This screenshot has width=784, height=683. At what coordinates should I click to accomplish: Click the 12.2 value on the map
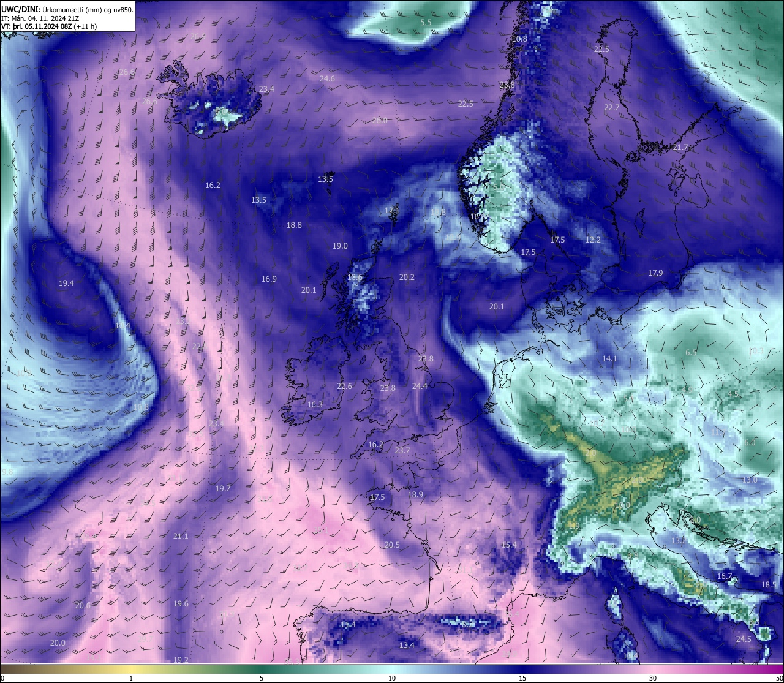coord(593,240)
